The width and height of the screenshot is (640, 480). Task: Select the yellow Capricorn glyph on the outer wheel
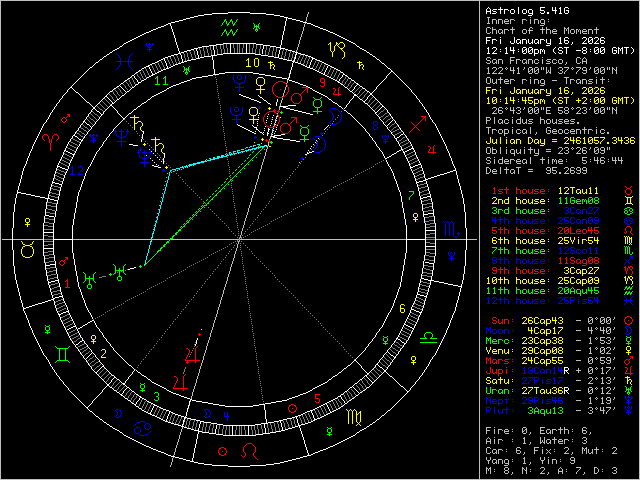tap(341, 46)
